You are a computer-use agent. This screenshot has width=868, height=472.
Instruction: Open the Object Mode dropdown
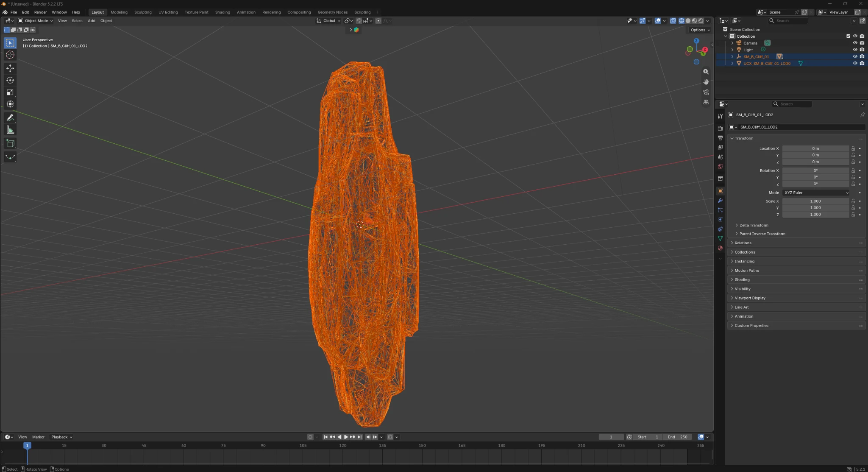[36, 21]
